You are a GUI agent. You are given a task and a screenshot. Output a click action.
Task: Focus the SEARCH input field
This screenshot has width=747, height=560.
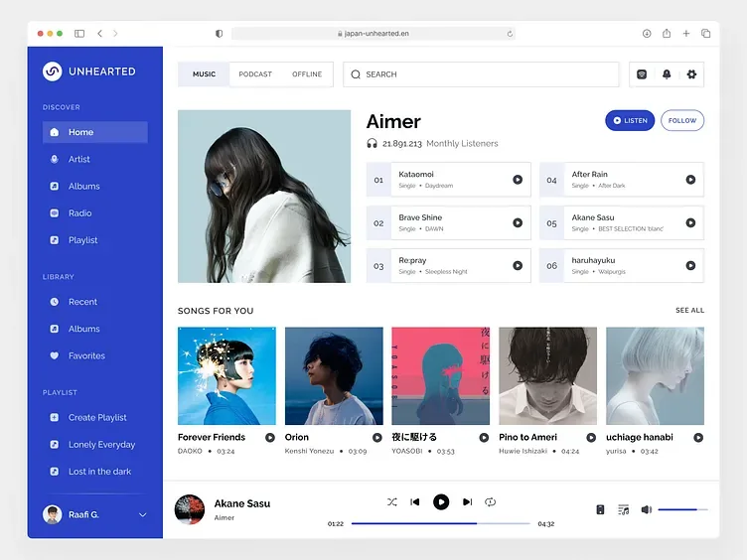pyautogui.click(x=481, y=74)
